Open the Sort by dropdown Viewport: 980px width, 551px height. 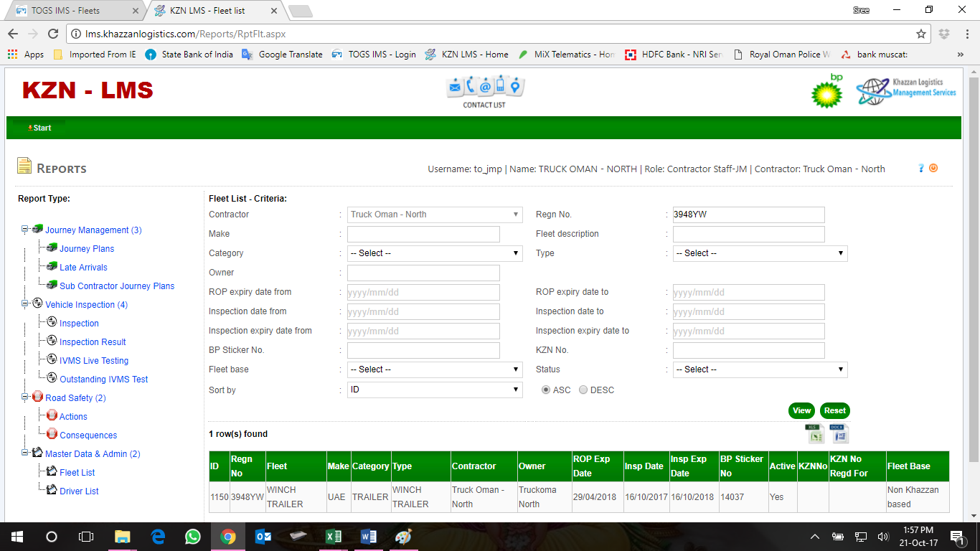pyautogui.click(x=435, y=390)
